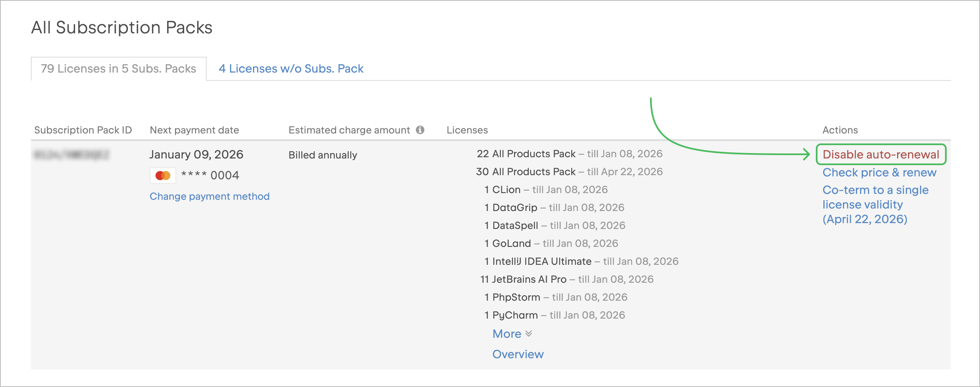Select the Billed annually label

pos(322,155)
